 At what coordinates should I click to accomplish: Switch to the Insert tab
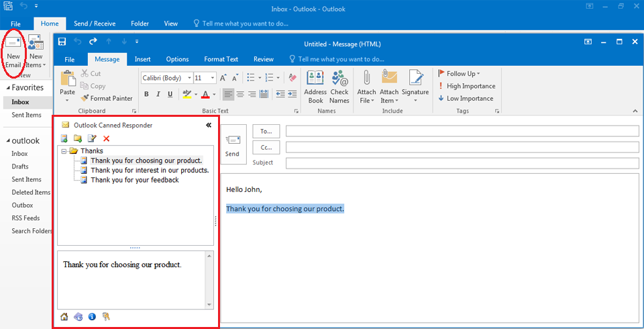coord(142,59)
